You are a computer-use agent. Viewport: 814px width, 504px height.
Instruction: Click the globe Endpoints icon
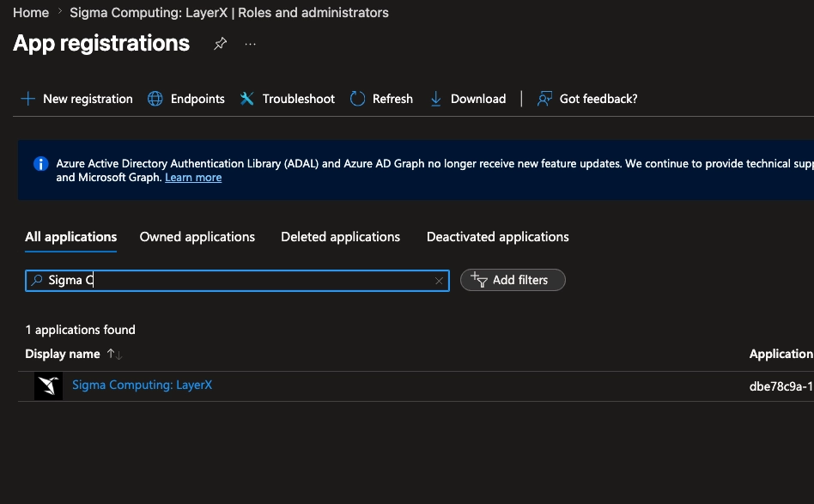click(x=155, y=99)
